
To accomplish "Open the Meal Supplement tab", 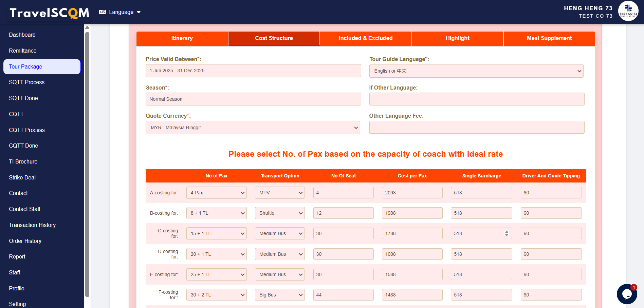I will pos(549,38).
